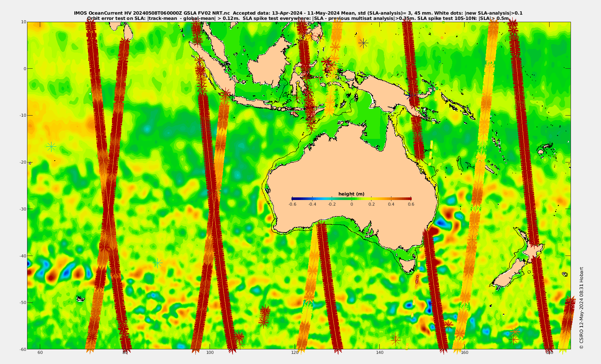Click the latitude axis label -10

23,115
